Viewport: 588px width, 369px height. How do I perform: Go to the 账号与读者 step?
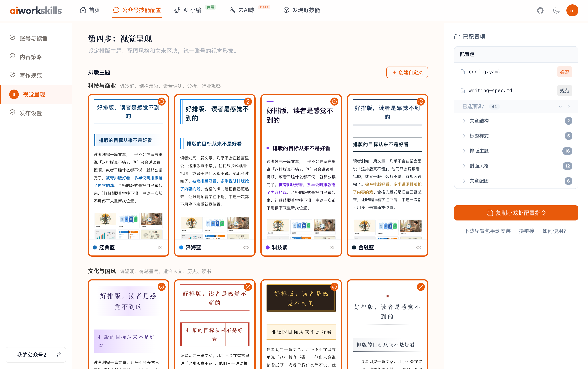pos(36,38)
